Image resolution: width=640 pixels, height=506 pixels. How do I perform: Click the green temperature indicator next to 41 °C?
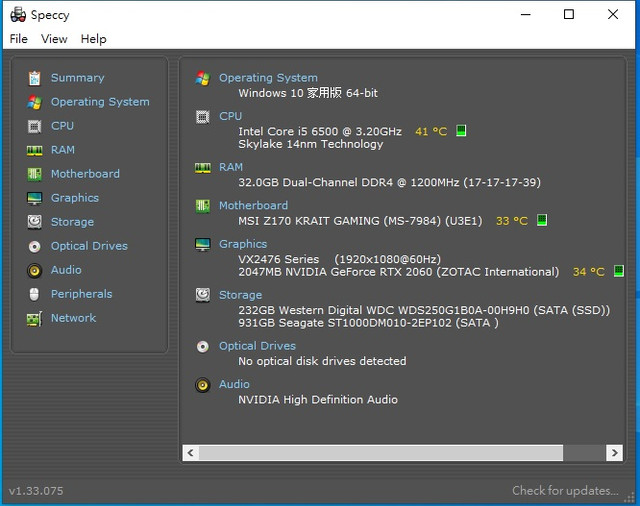click(461, 131)
